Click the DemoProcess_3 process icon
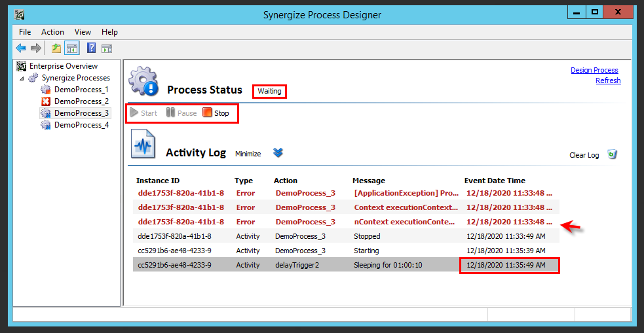This screenshot has width=644, height=333. pos(46,113)
